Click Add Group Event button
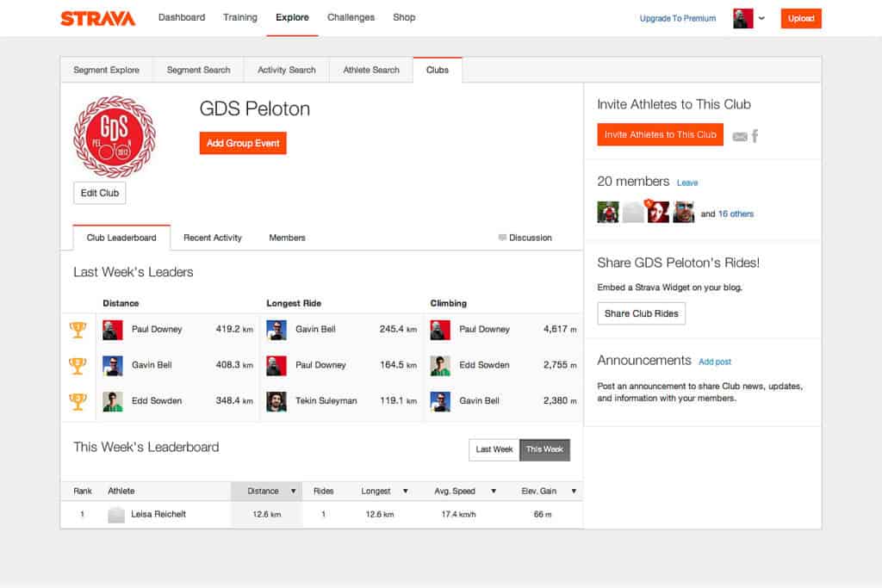The width and height of the screenshot is (882, 588). coord(243,144)
